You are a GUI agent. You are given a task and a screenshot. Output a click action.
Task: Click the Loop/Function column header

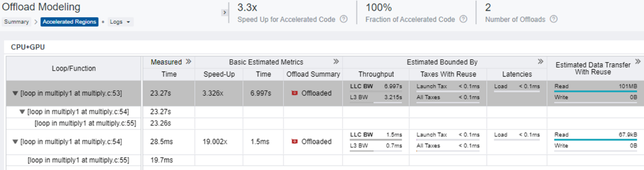[x=73, y=68]
